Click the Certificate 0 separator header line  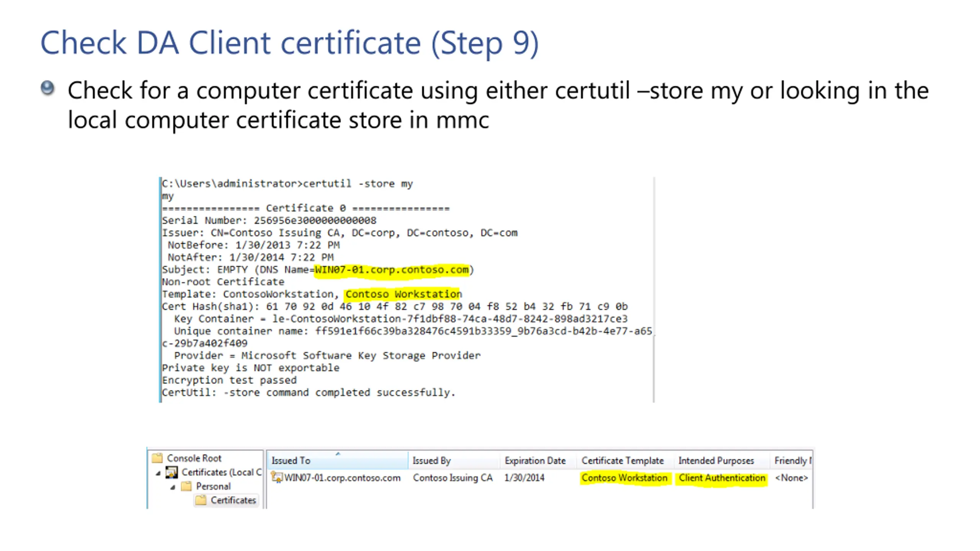(305, 208)
